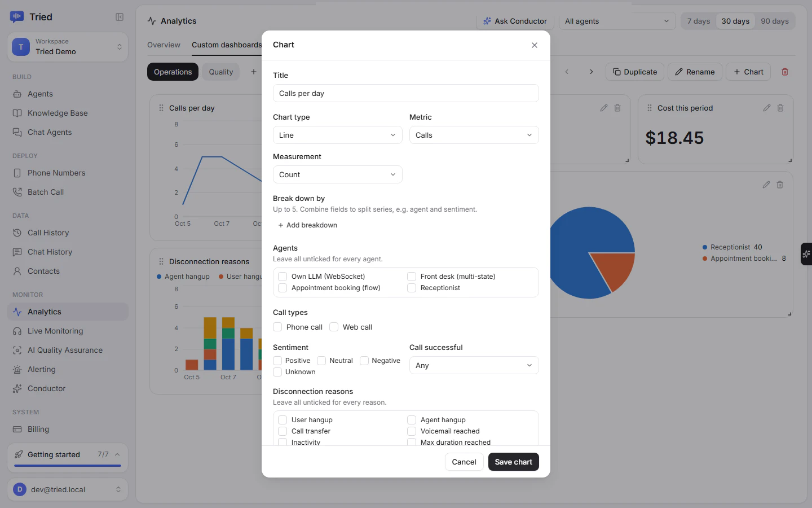Click Add breakdown
Viewport: 812px width, 508px height.
[307, 225]
